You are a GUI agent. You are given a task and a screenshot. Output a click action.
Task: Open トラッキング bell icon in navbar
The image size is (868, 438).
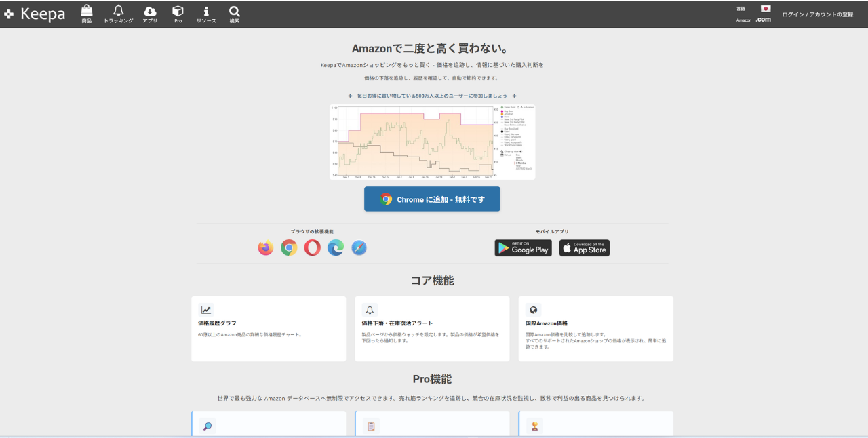click(119, 14)
